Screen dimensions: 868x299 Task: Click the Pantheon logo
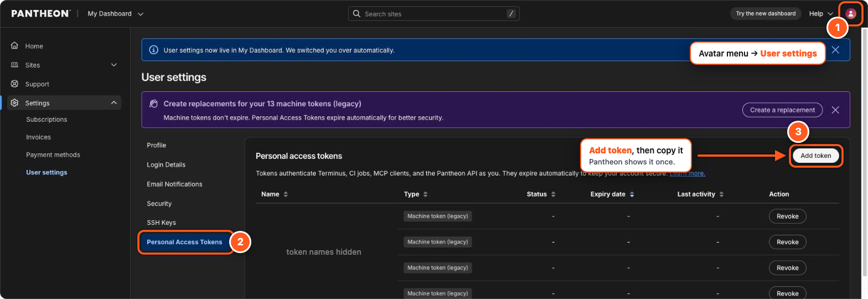click(40, 14)
